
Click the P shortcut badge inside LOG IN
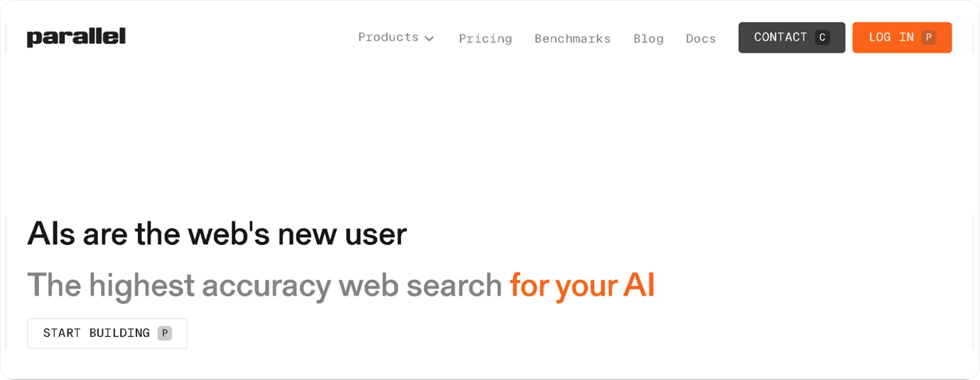pyautogui.click(x=929, y=37)
